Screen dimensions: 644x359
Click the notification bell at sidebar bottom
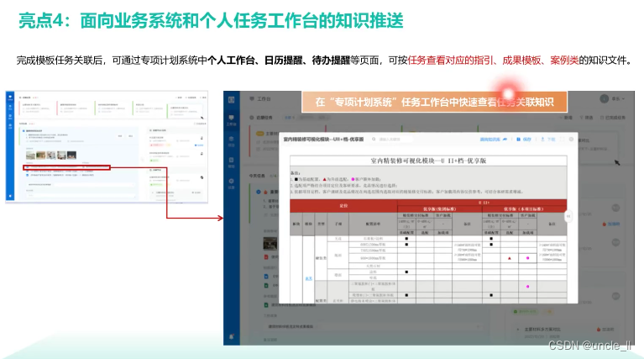(231, 336)
